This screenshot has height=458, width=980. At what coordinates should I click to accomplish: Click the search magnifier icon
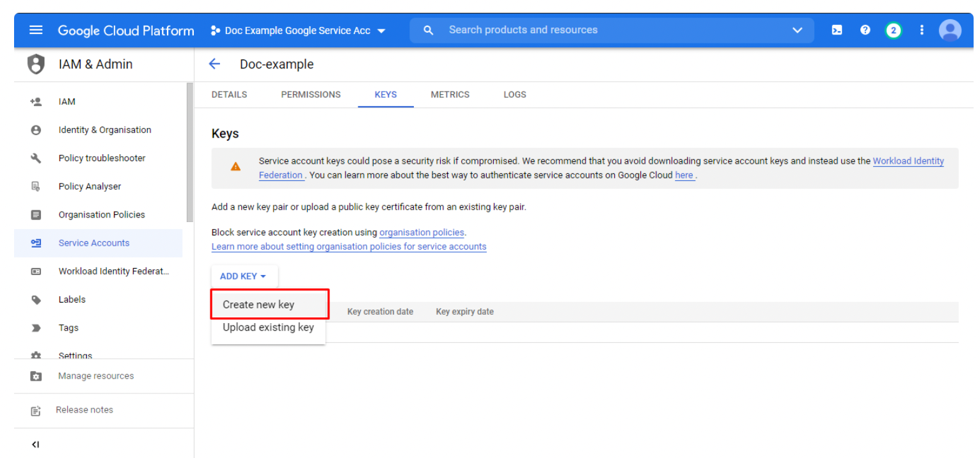pyautogui.click(x=429, y=30)
